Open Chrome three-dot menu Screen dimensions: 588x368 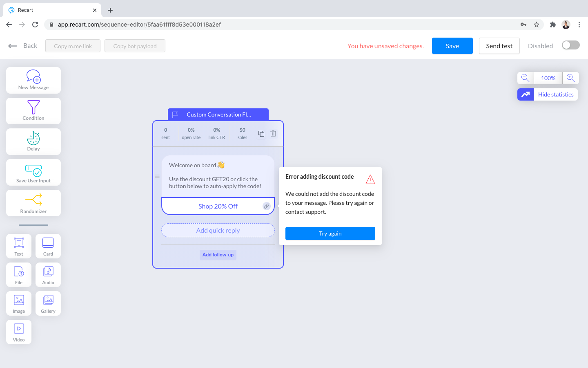579,25
